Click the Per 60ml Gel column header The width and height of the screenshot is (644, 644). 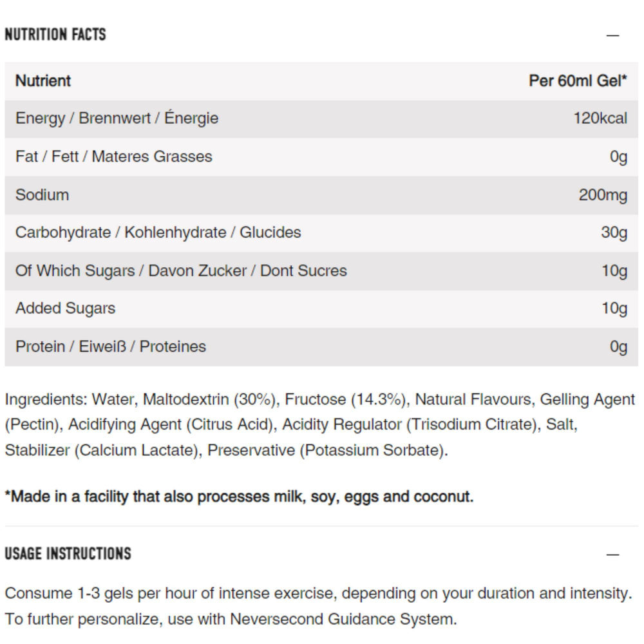tap(578, 81)
